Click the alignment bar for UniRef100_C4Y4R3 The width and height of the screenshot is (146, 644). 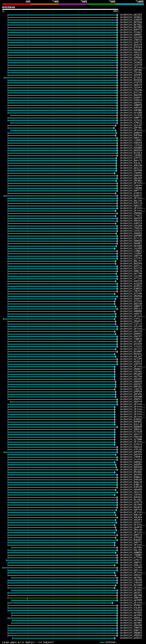[x=60, y=567]
